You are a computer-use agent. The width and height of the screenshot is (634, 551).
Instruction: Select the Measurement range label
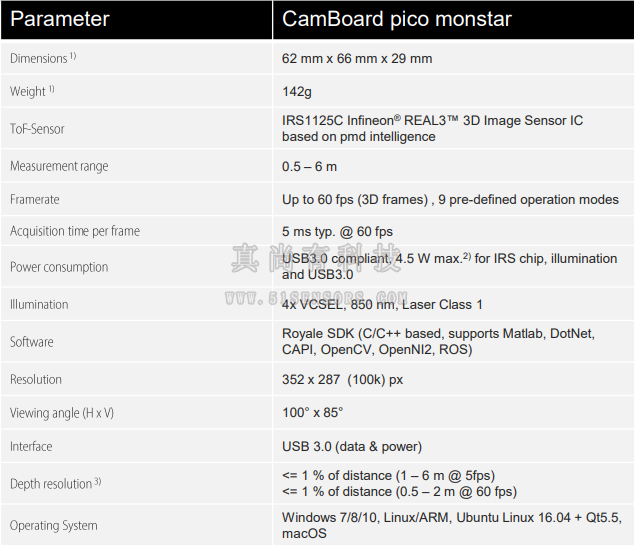point(59,166)
